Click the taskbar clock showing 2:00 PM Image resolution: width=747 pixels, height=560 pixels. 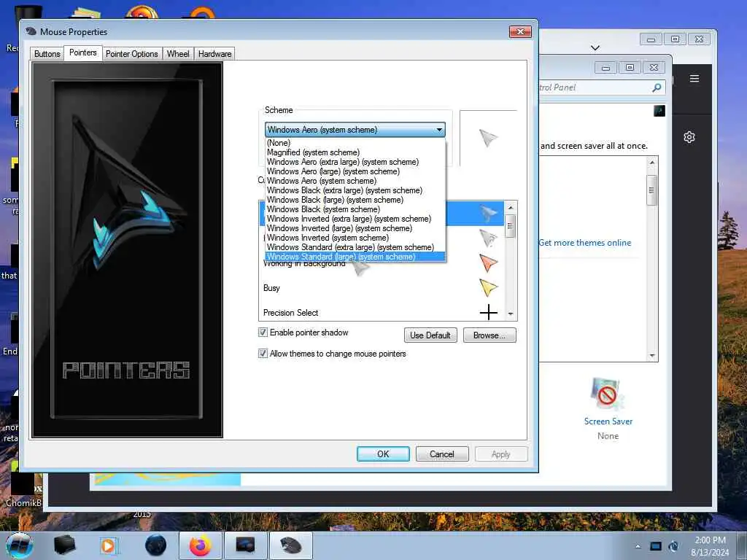(x=710, y=546)
